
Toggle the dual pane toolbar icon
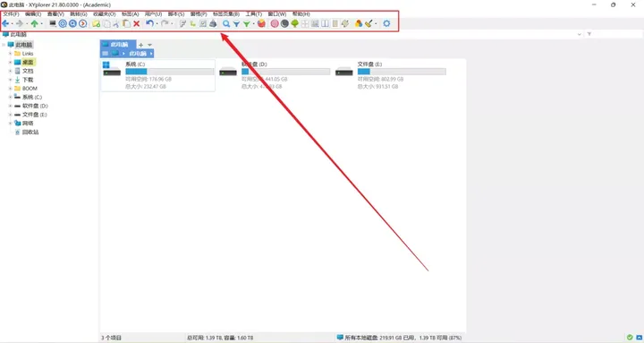[x=325, y=24]
